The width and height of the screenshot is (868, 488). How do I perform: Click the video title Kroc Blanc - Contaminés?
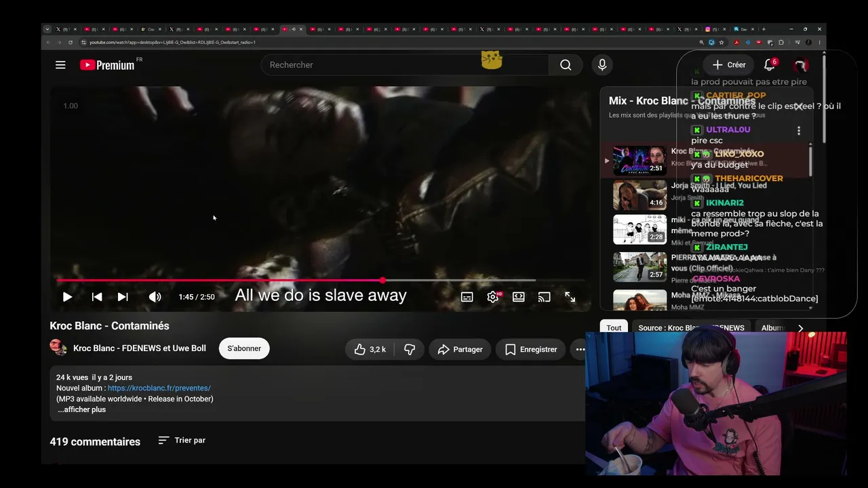(x=109, y=326)
